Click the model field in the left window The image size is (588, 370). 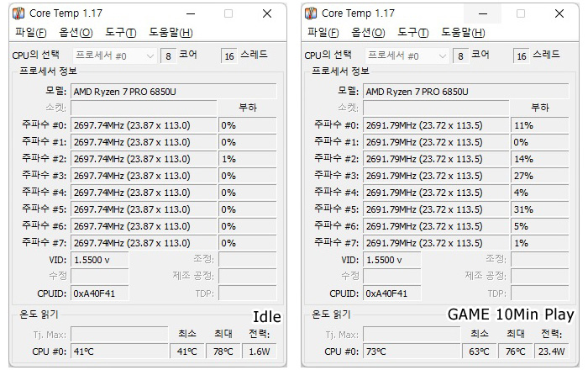[174, 92]
